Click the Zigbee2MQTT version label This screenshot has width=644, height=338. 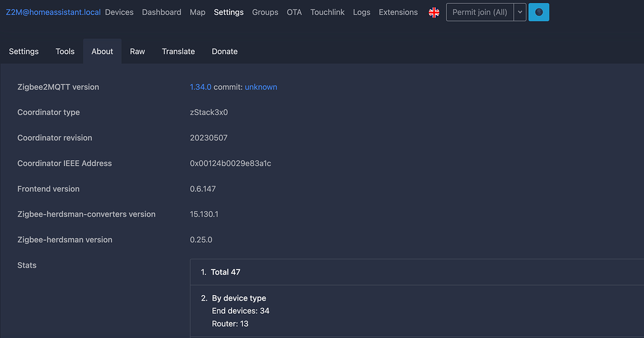[x=58, y=87]
